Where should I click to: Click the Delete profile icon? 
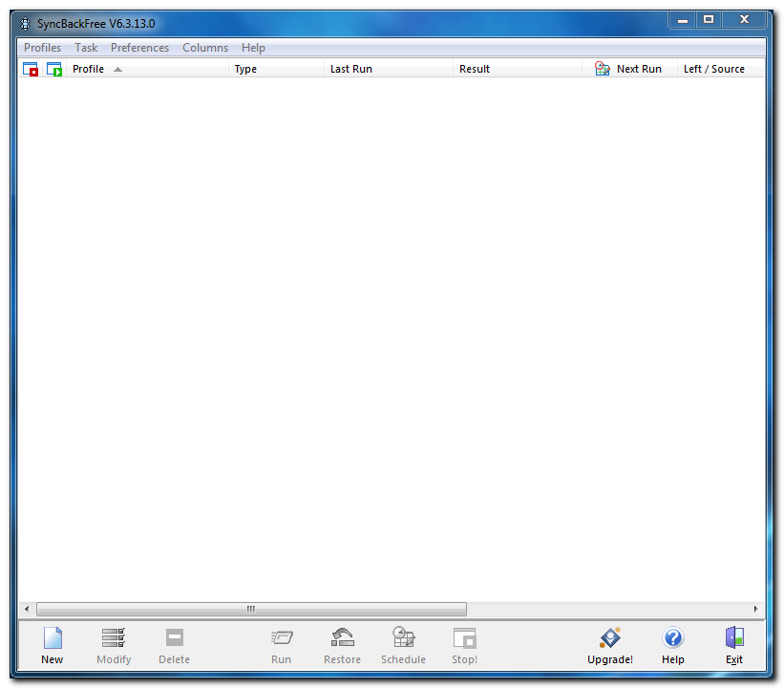[175, 638]
